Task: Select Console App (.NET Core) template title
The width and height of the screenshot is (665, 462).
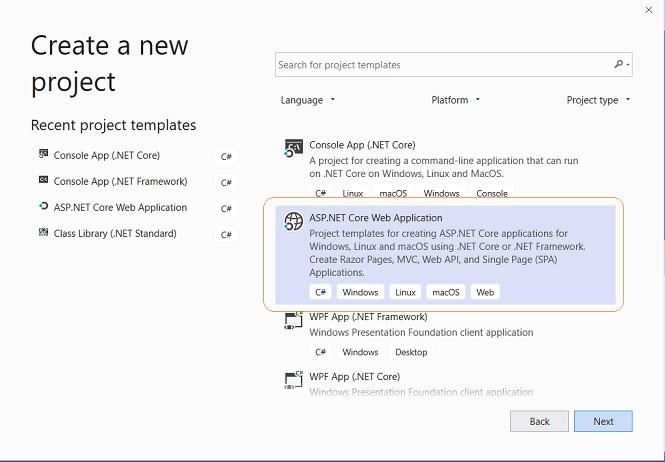Action: (362, 145)
